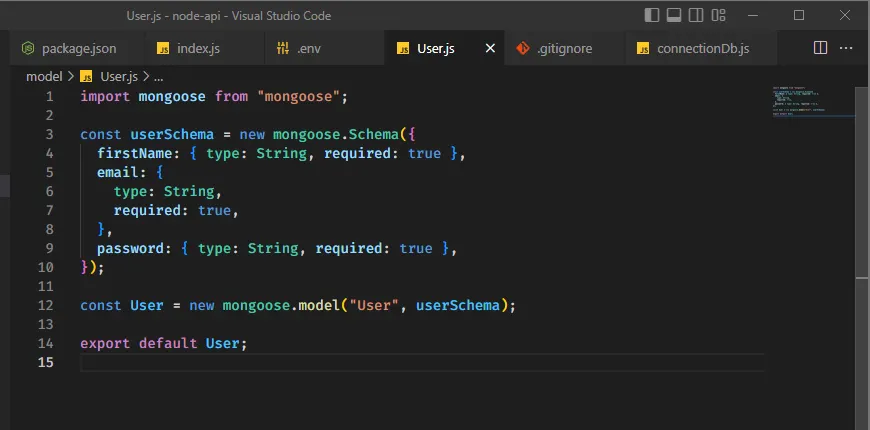This screenshot has width=870, height=430.
Task: Open the .env tab
Action: pyautogui.click(x=324, y=48)
